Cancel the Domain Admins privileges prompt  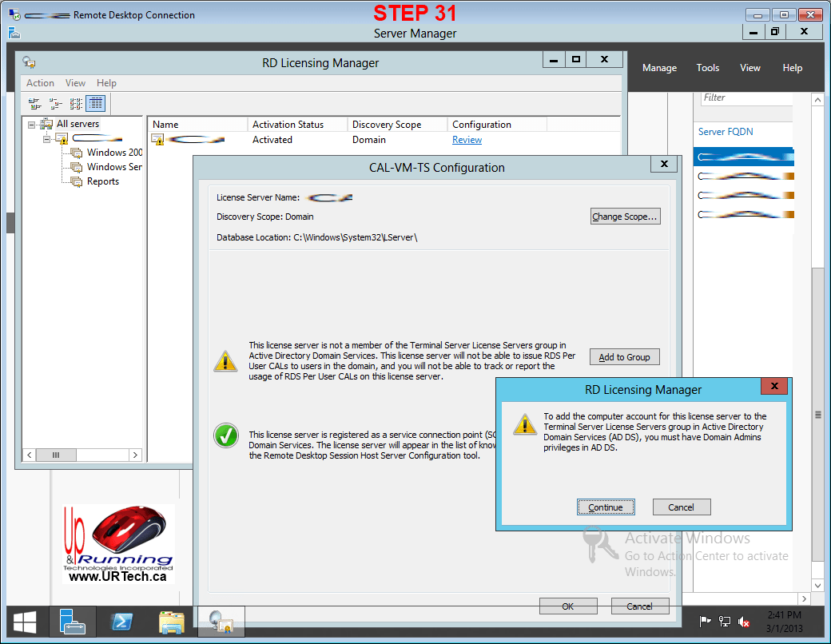(x=681, y=507)
